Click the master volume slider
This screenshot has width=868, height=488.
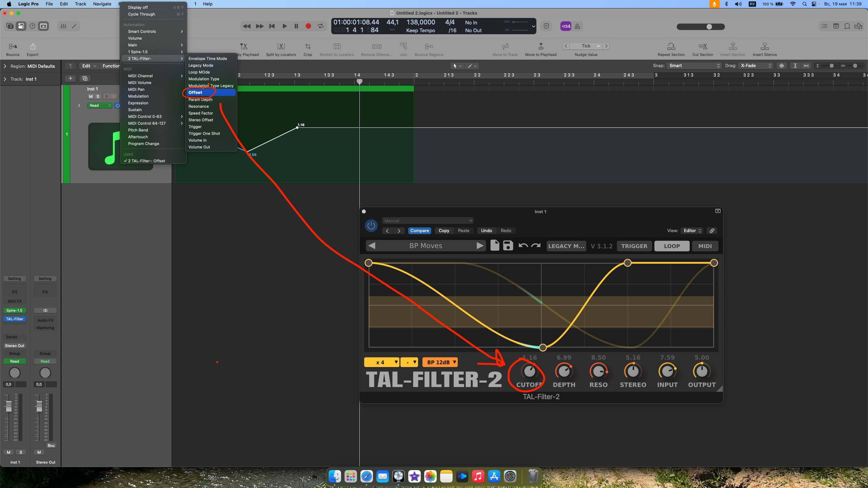tap(701, 27)
